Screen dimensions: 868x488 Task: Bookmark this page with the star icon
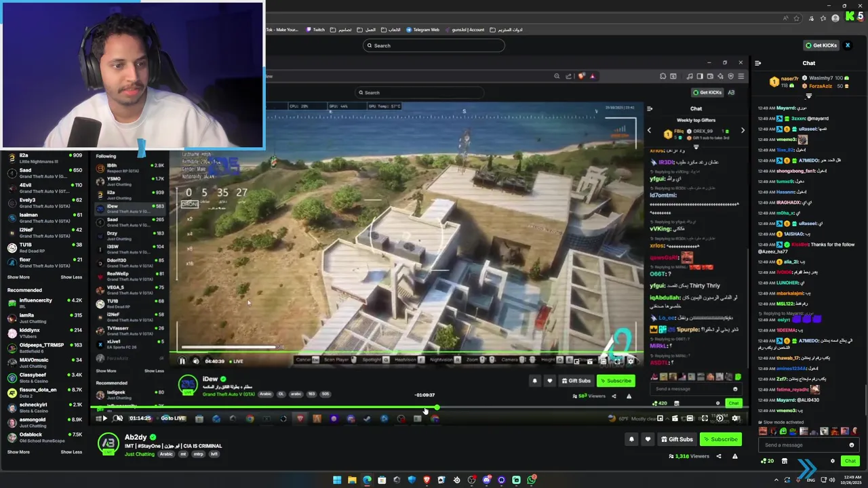[x=797, y=18]
